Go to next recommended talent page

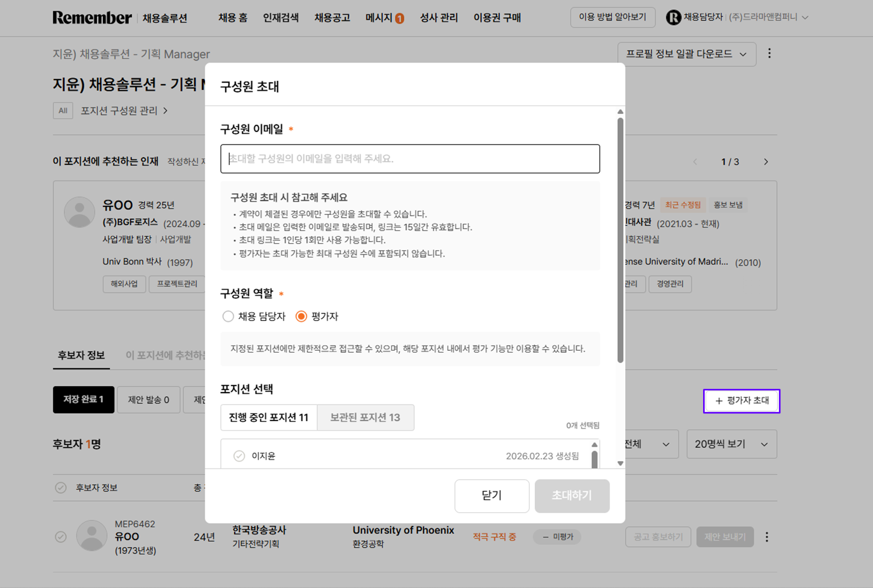[766, 162]
